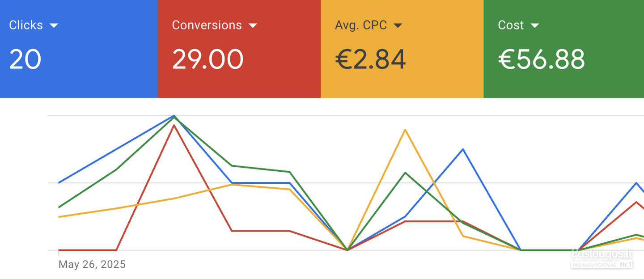Expand the Cost metric dropdown arrow

point(534,26)
